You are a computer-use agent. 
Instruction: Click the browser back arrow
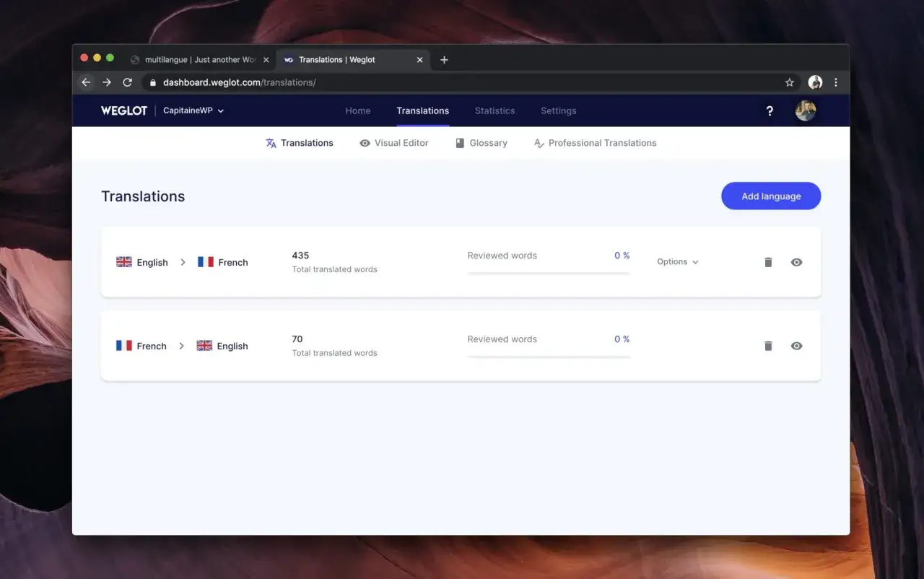86,82
